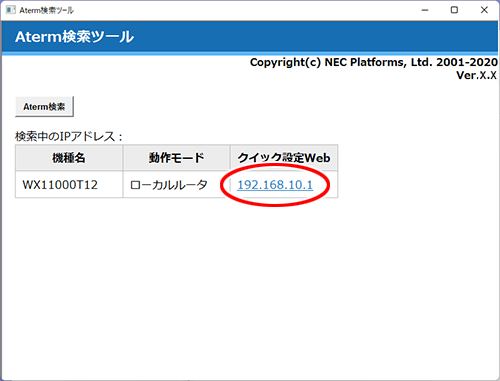Select the ローカルルータ mode cell
Image resolution: width=500 pixels, height=381 pixels.
176,184
